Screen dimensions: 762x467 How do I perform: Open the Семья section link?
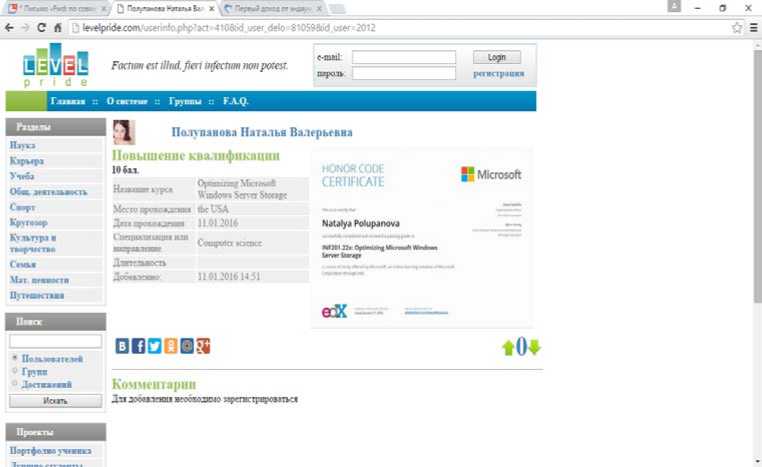pos(23,264)
